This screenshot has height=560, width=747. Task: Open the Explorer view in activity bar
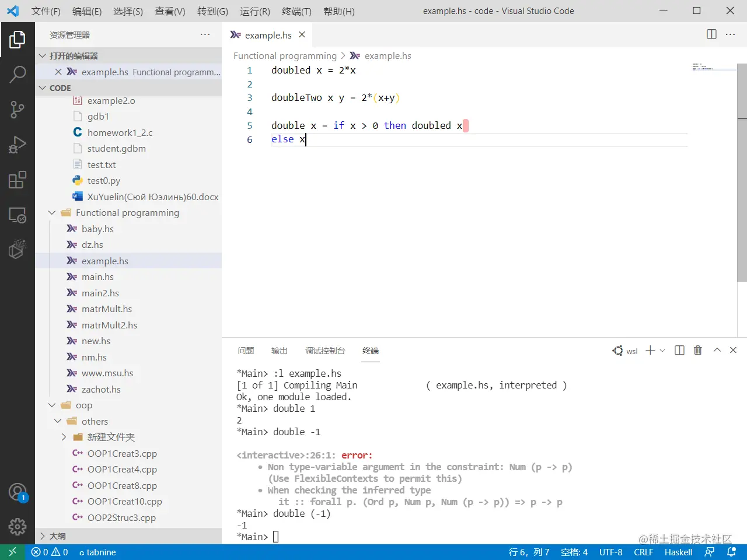18,40
